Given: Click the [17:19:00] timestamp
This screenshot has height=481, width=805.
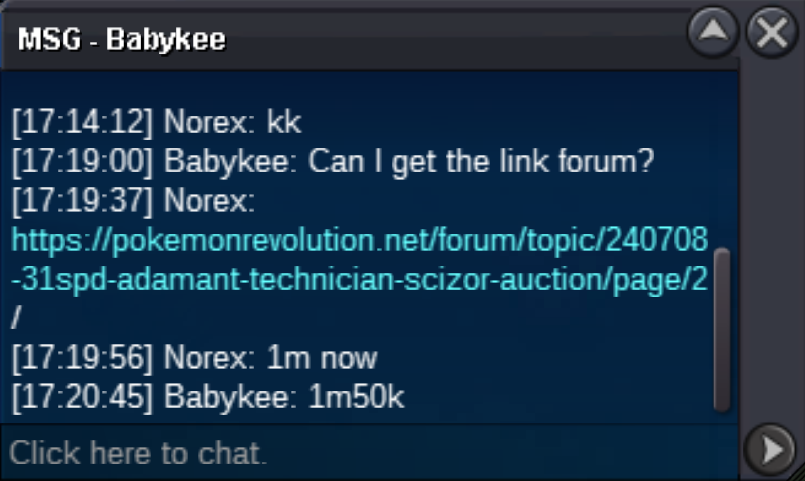Looking at the screenshot, I should [82, 161].
